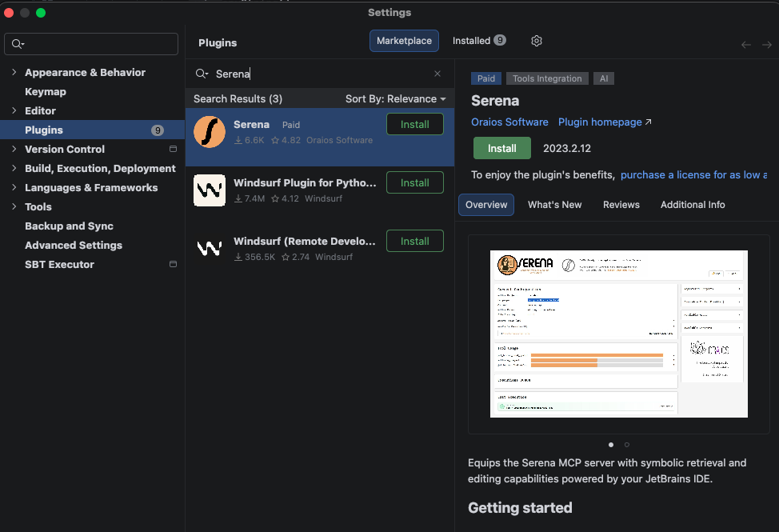Open the plugins gear settings menu

pyautogui.click(x=537, y=41)
